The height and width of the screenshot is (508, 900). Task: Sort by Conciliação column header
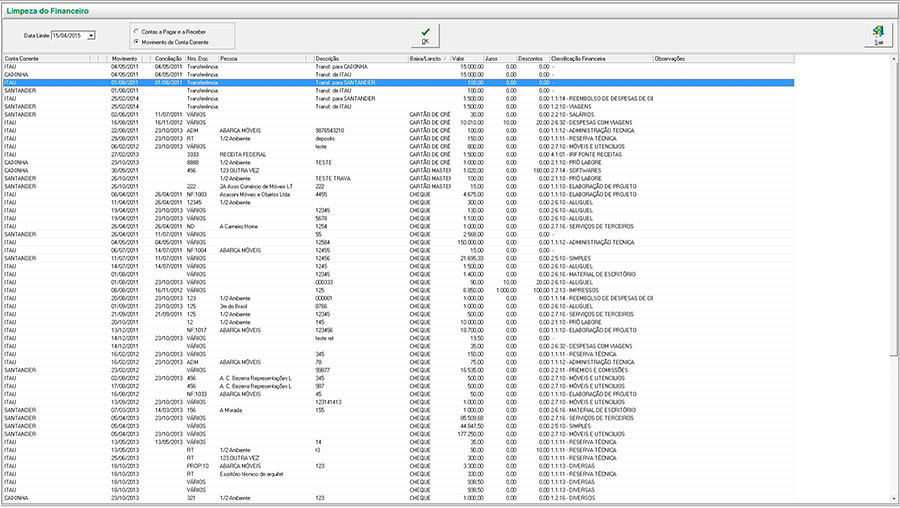point(168,59)
